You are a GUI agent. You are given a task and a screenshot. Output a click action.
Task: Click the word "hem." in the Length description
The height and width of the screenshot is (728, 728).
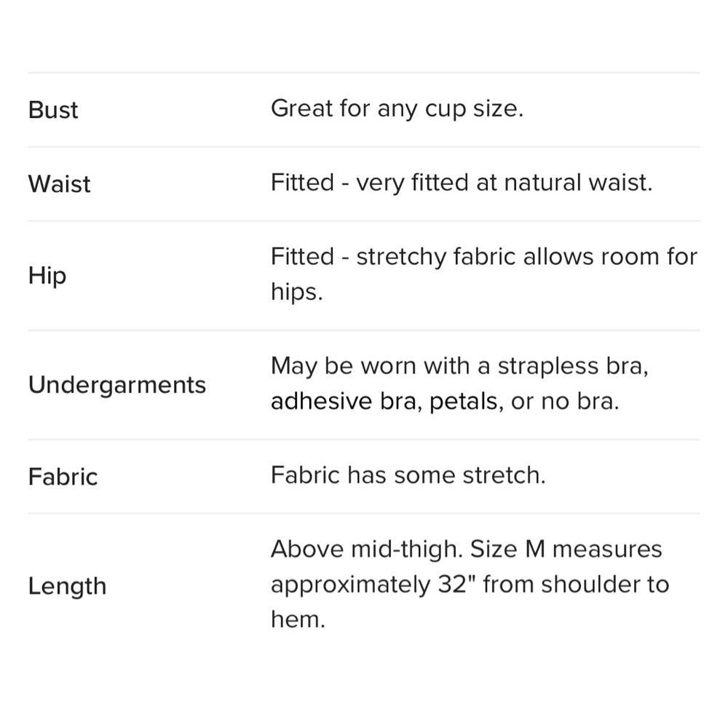click(x=297, y=620)
